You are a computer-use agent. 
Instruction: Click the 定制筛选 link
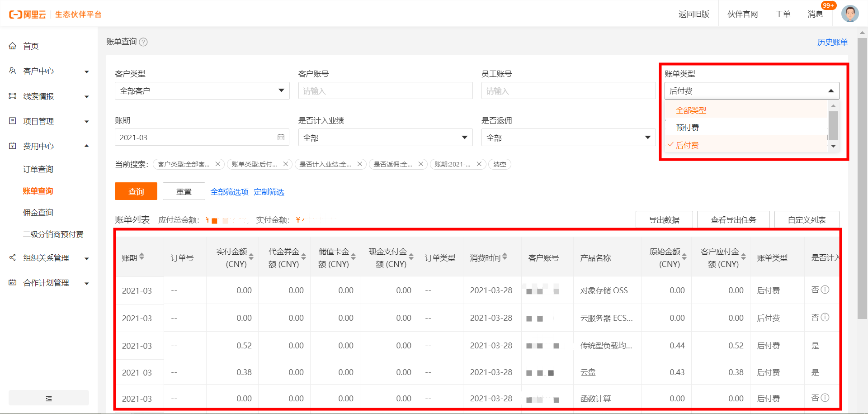(x=269, y=192)
